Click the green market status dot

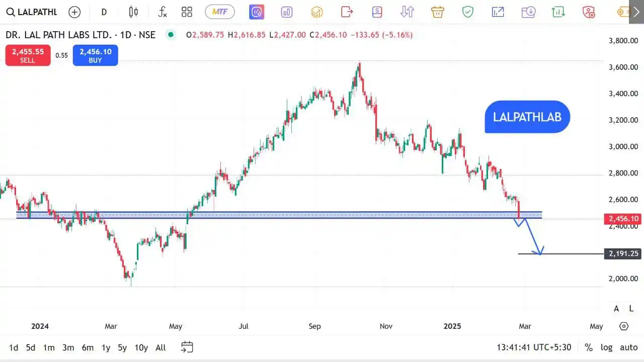171,35
